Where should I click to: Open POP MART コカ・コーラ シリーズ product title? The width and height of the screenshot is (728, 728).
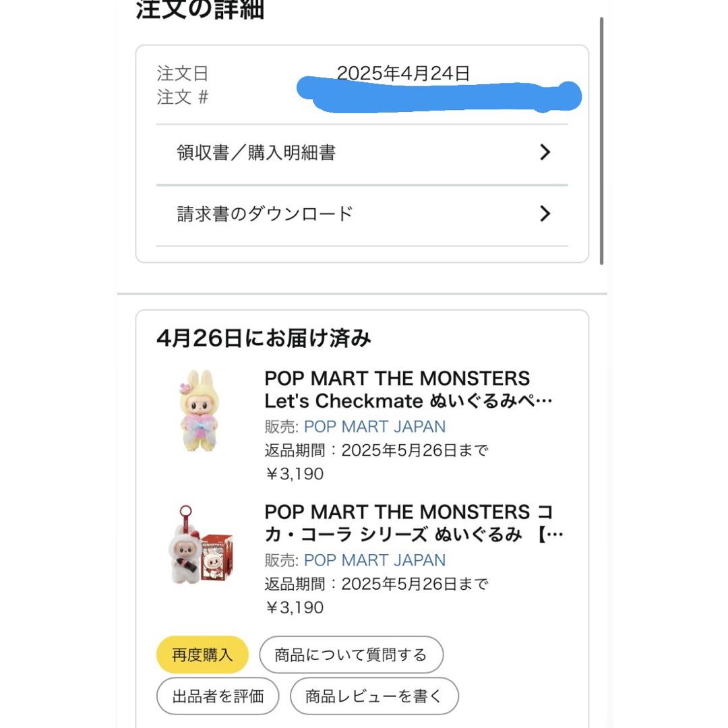click(413, 523)
